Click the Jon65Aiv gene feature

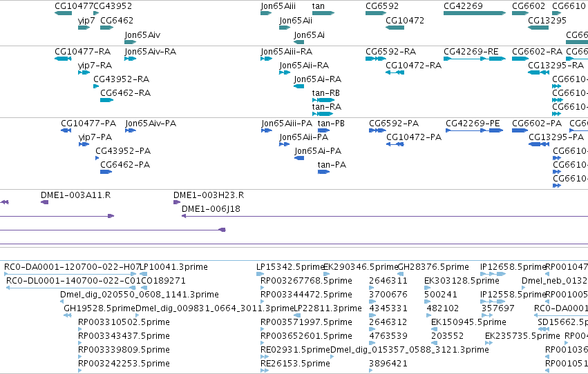[x=130, y=42]
